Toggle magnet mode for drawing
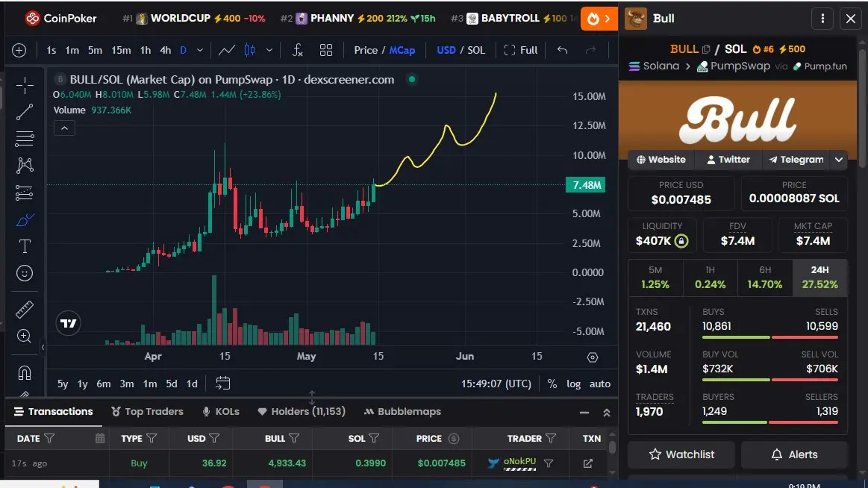 click(25, 373)
